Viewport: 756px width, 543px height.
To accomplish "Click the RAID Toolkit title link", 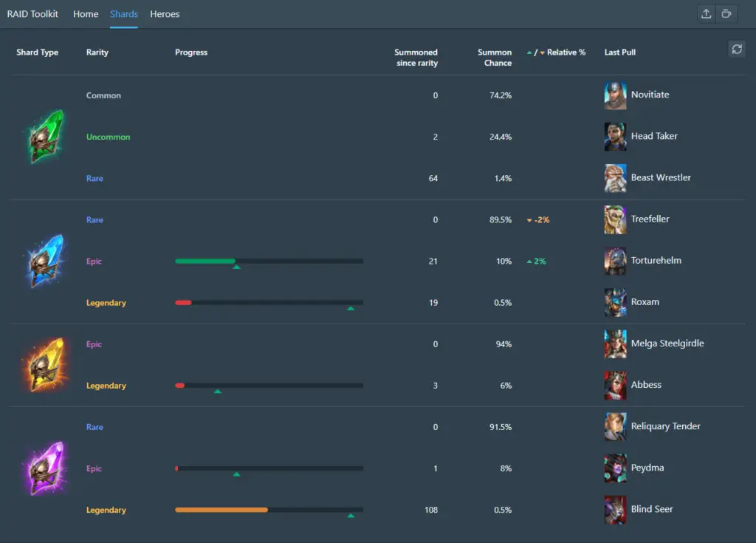I will tap(32, 14).
